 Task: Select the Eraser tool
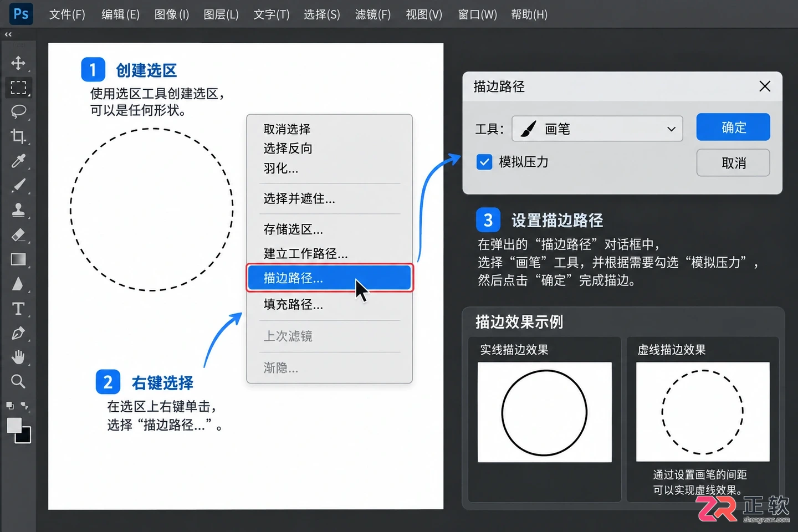click(x=18, y=234)
